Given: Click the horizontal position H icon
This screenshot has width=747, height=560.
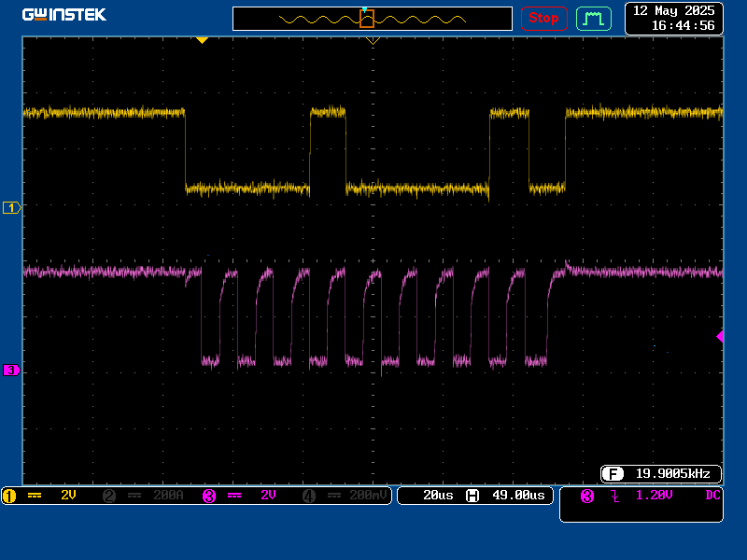Looking at the screenshot, I should [472, 496].
